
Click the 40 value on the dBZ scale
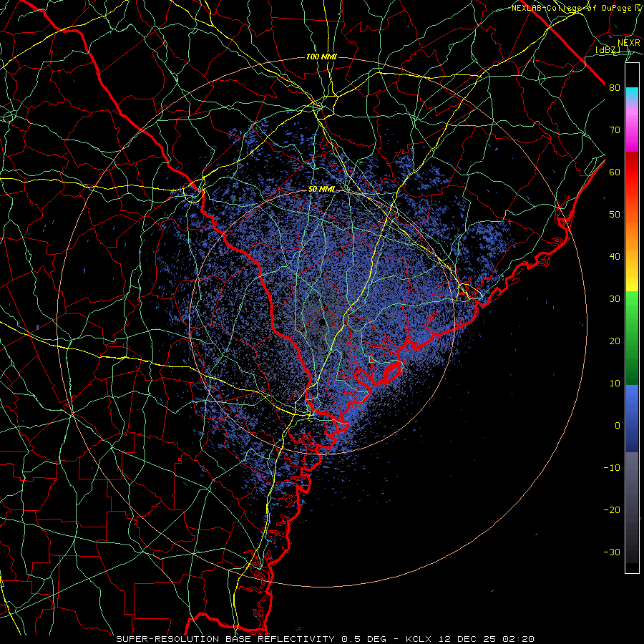click(615, 257)
